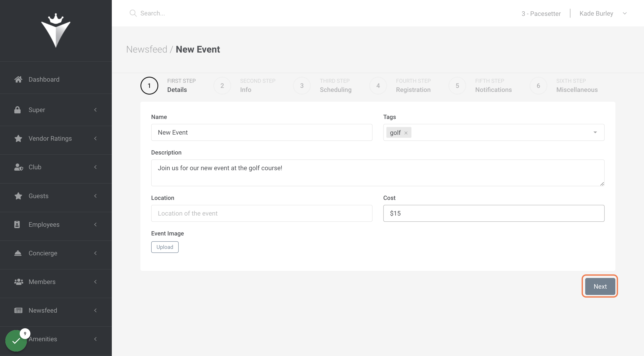Click the Concierge bell icon
The image size is (644, 356).
pos(18,253)
